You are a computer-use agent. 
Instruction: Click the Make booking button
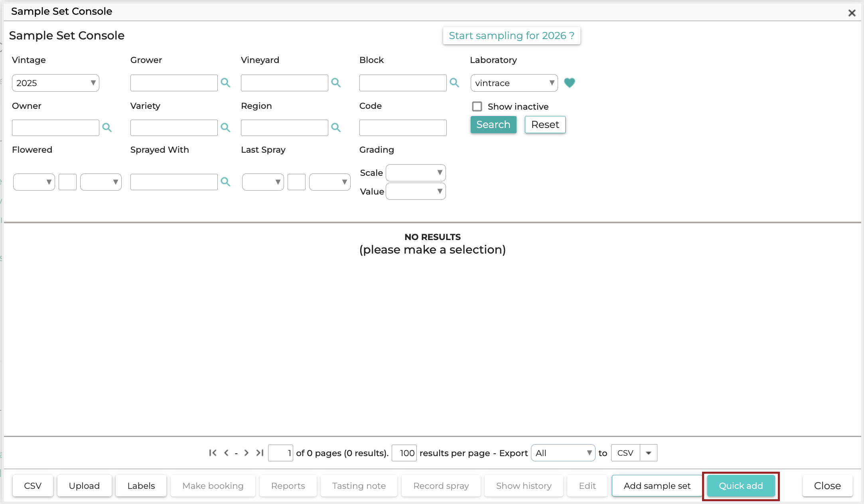pyautogui.click(x=213, y=486)
